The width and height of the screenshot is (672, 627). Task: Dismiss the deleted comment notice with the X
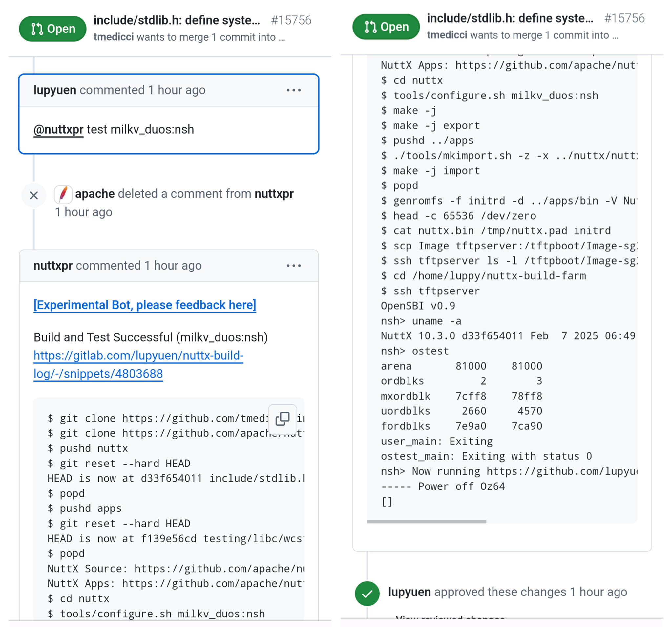click(34, 195)
